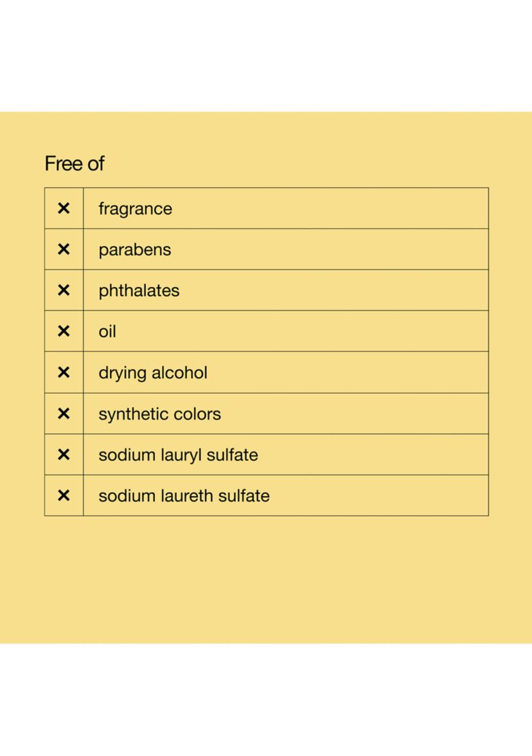The width and height of the screenshot is (532, 756).
Task: Click the X icon beside sodium lauryl sulfate
Action: tap(64, 455)
